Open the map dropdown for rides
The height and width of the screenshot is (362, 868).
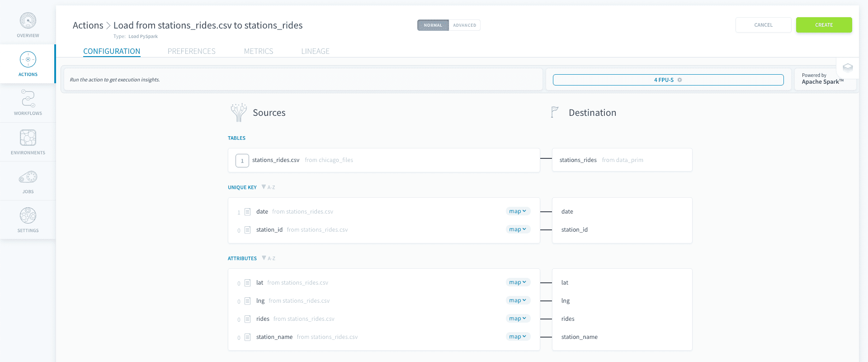tap(518, 319)
